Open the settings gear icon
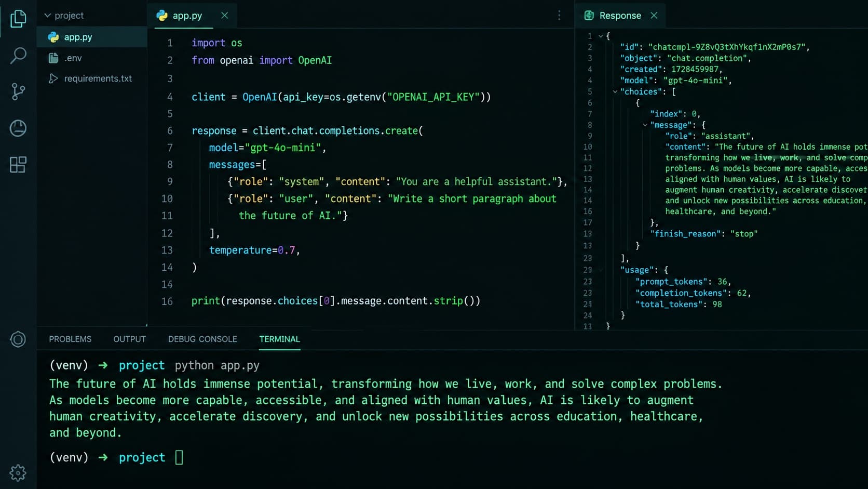Image resolution: width=868 pixels, height=489 pixels. click(x=18, y=472)
